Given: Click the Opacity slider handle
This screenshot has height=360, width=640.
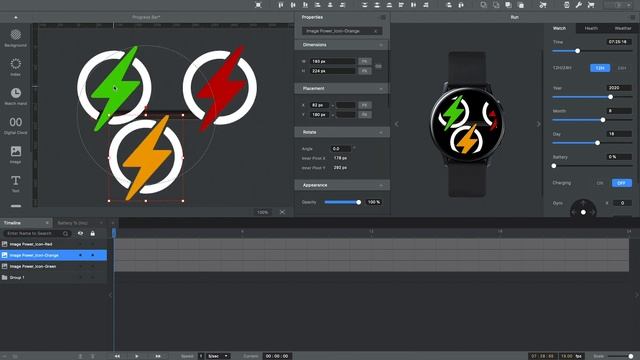Looking at the screenshot, I should 358,202.
